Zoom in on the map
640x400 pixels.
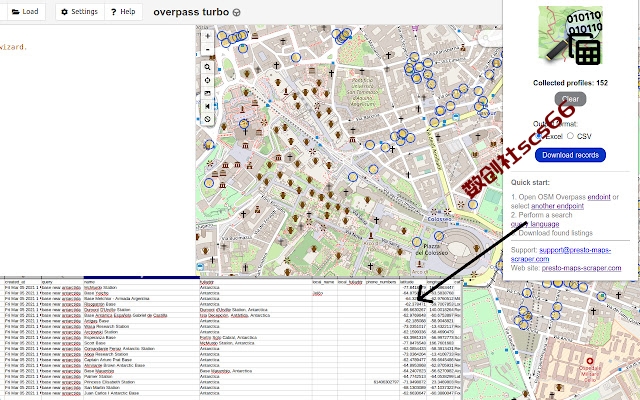pyautogui.click(x=208, y=36)
